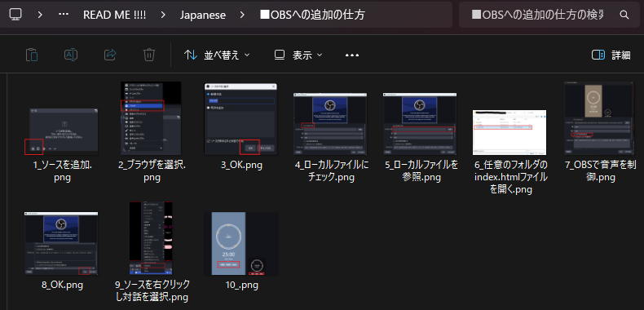Select thumbnail of 8_OK.png

tap(62, 244)
